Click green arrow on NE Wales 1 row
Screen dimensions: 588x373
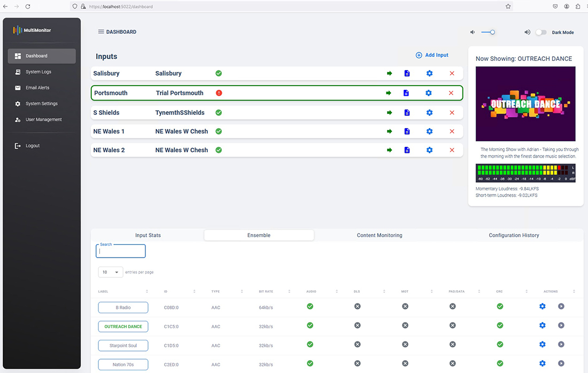click(x=389, y=131)
